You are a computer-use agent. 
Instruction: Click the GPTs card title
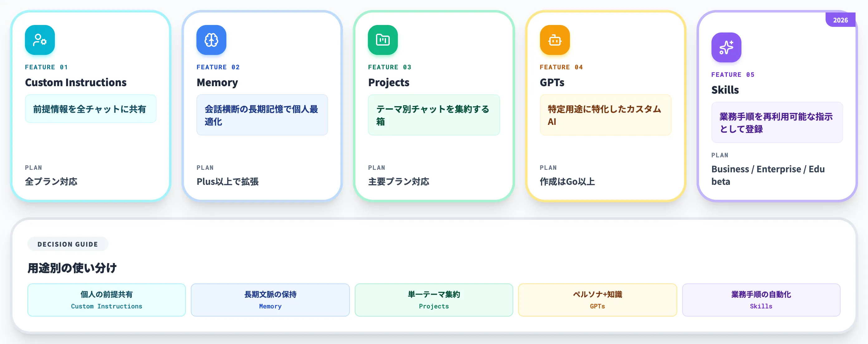click(552, 82)
